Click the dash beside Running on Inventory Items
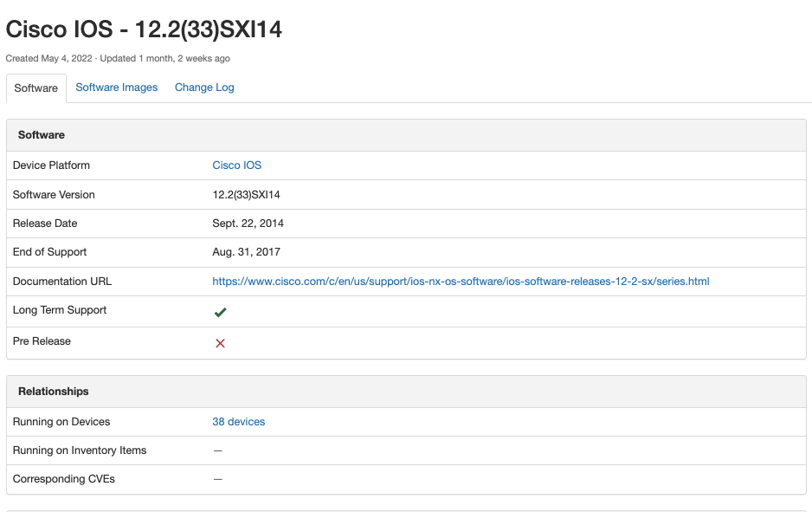The width and height of the screenshot is (812, 512). pyautogui.click(x=217, y=450)
